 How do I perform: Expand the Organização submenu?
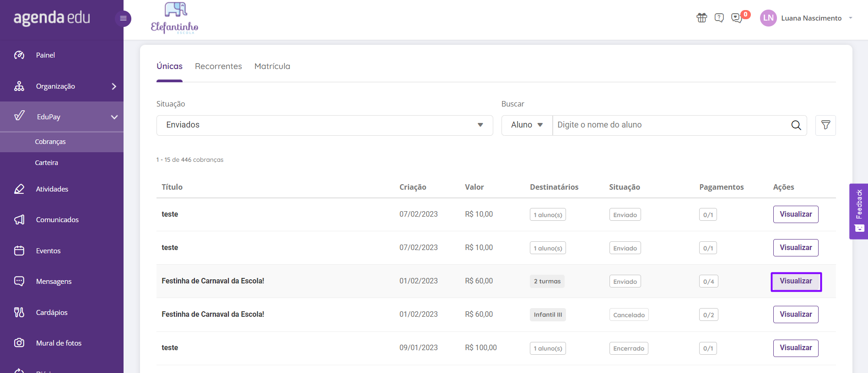62,86
